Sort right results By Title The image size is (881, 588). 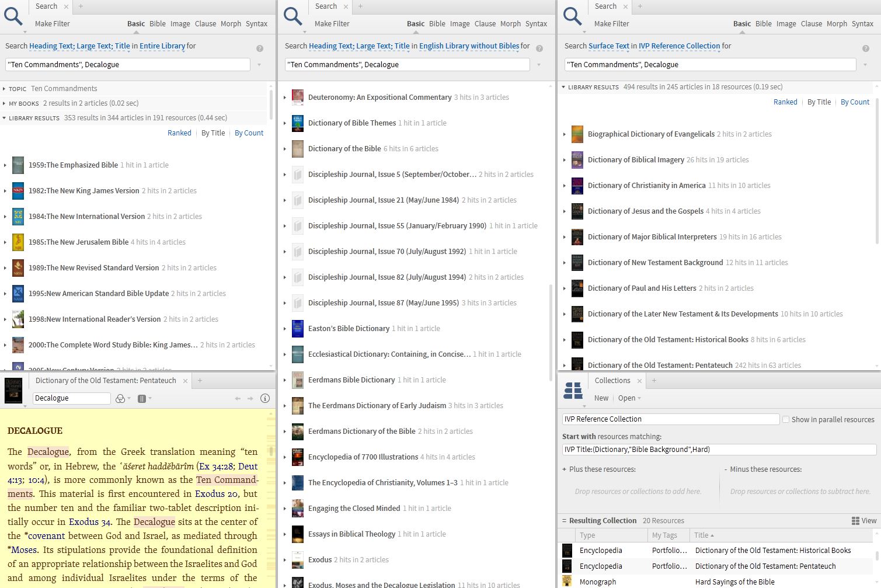[819, 102]
